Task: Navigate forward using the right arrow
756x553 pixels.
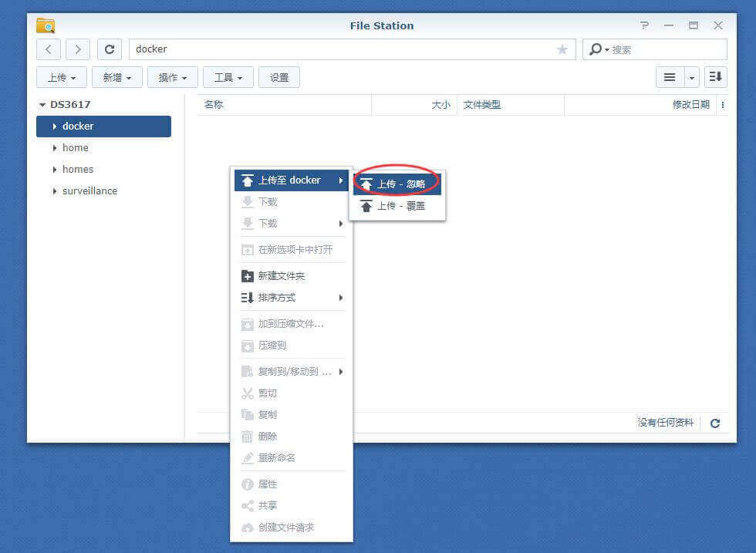Action: (x=76, y=49)
